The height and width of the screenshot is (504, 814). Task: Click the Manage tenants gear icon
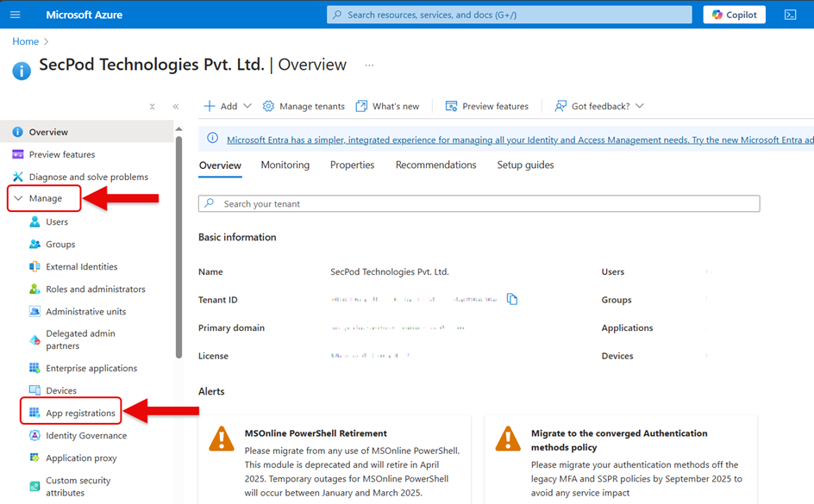[x=268, y=106]
